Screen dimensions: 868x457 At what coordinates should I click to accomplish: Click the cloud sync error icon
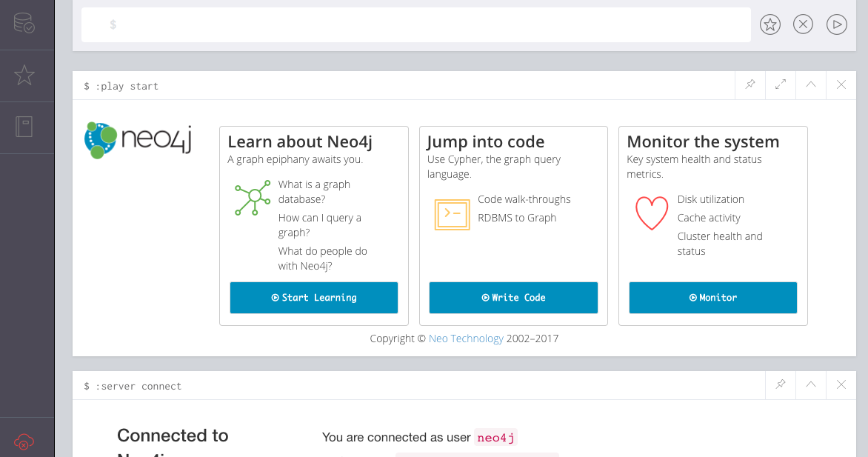pos(24,442)
